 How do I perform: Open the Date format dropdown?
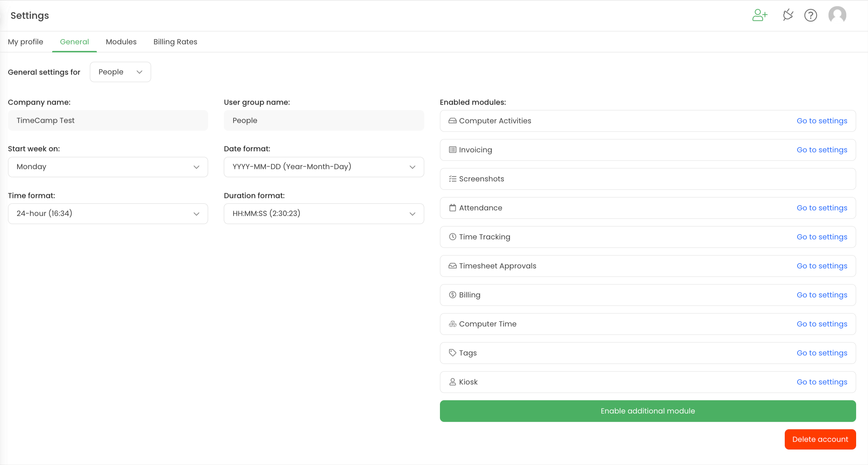click(323, 167)
